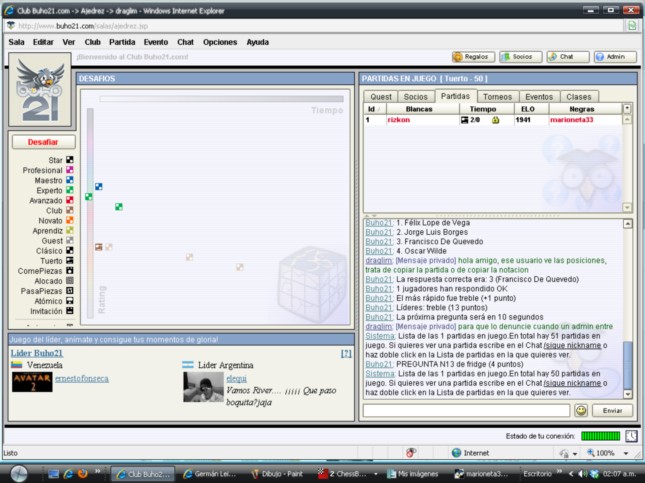Click the blue Maestro challenge marker in Desafíos
645x483 pixels.
pos(99,187)
